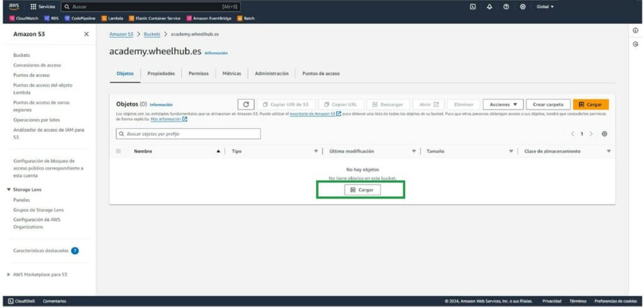Open the Services grid menu
This screenshot has height=308, width=644.
[x=43, y=6]
